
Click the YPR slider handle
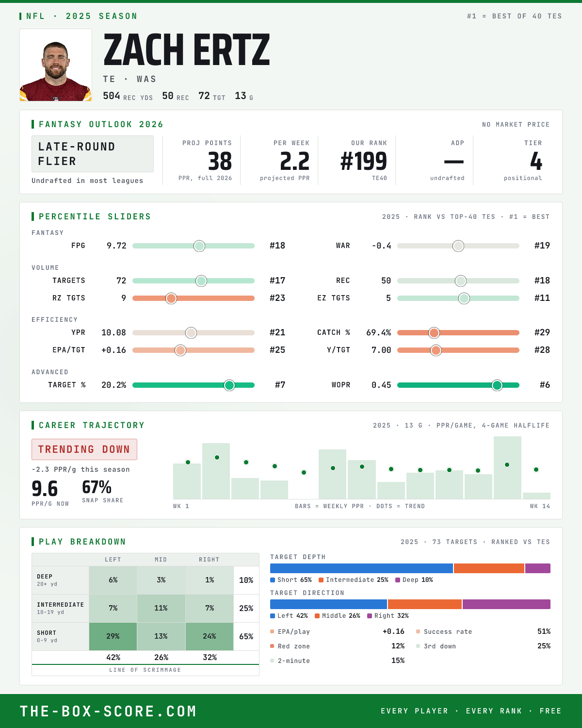pyautogui.click(x=191, y=333)
